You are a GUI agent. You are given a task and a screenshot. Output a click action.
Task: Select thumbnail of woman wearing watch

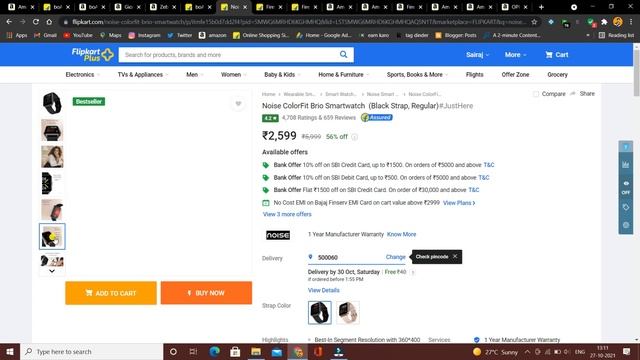pos(52,156)
